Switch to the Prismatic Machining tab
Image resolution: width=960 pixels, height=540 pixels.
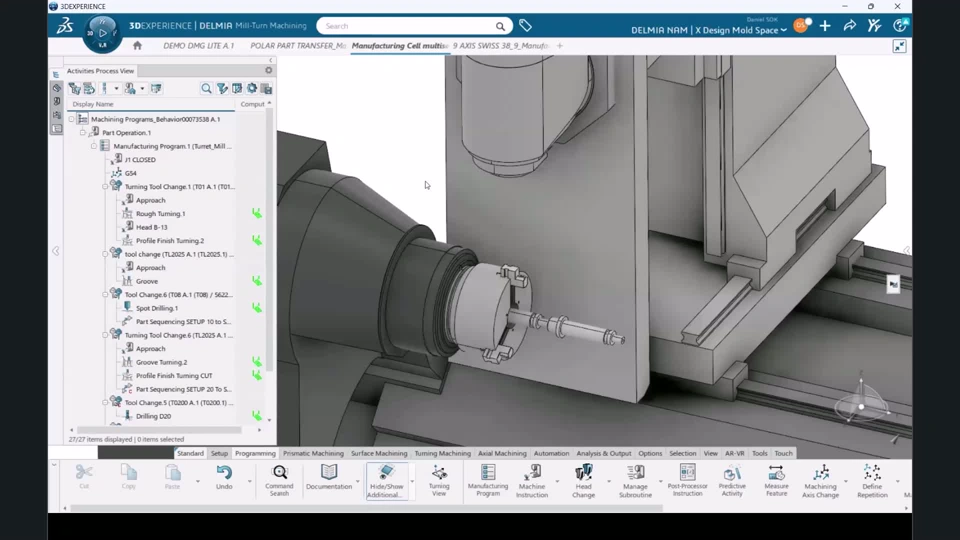[x=313, y=453]
